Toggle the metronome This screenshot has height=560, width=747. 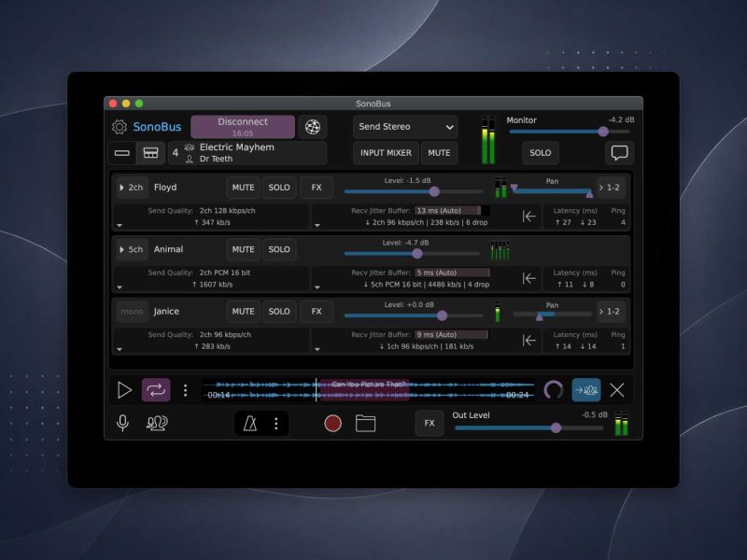(x=250, y=423)
